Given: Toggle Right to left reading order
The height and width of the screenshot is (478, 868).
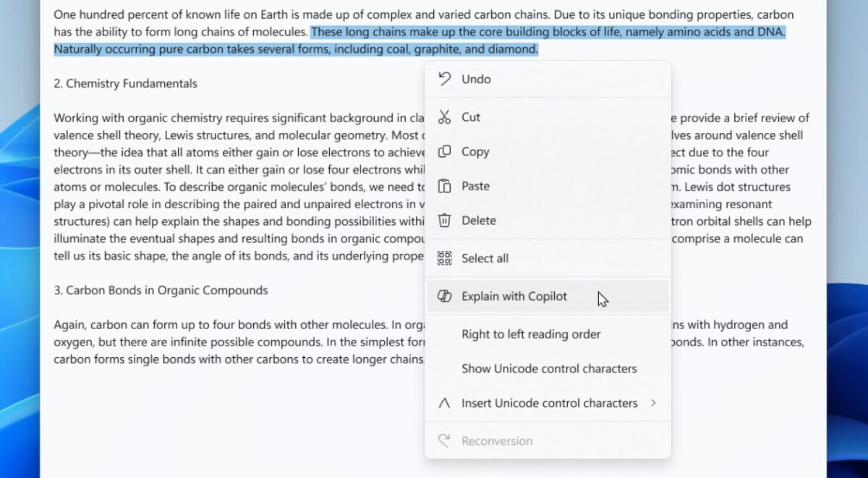Looking at the screenshot, I should 531,334.
